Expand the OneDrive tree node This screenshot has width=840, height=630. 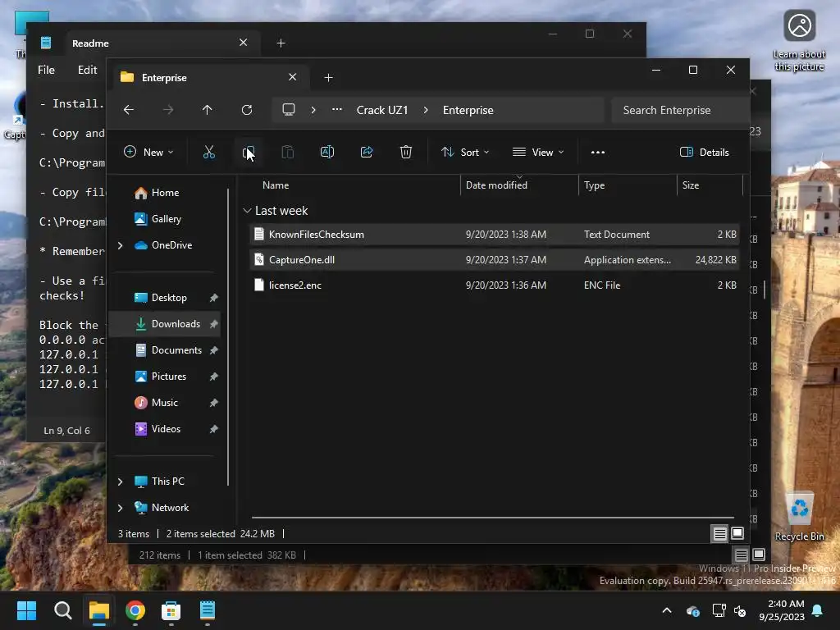click(121, 245)
